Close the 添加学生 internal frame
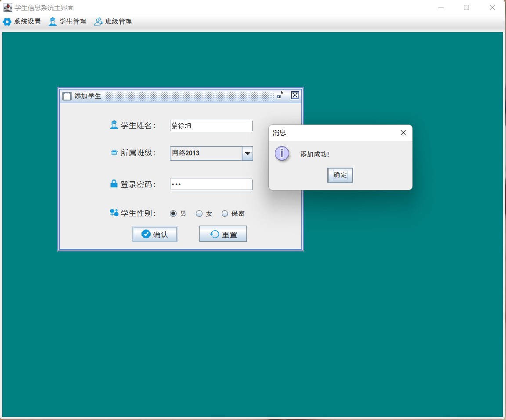Viewport: 506px width, 420px height. click(x=295, y=95)
